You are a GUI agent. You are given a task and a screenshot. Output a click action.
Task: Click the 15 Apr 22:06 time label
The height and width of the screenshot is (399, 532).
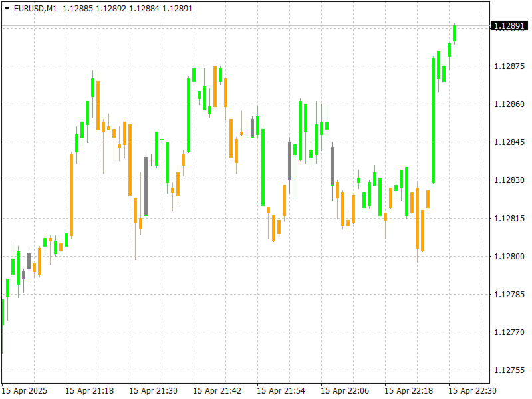coord(344,391)
